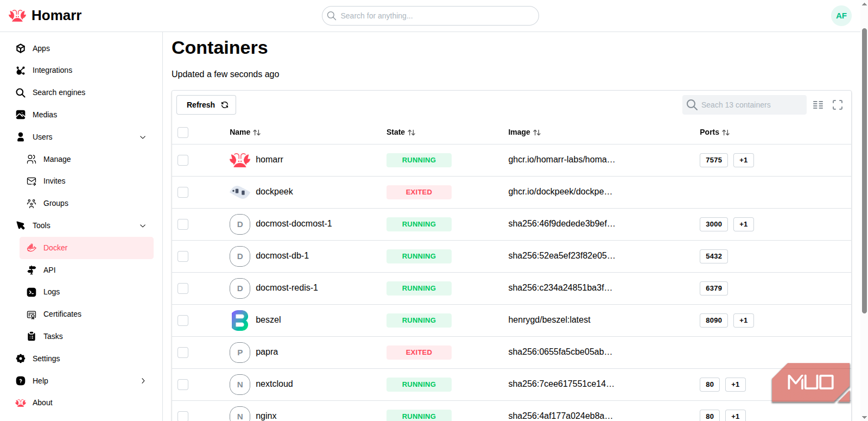Image resolution: width=868 pixels, height=421 pixels.
Task: Click the Refresh button
Action: coord(206,105)
